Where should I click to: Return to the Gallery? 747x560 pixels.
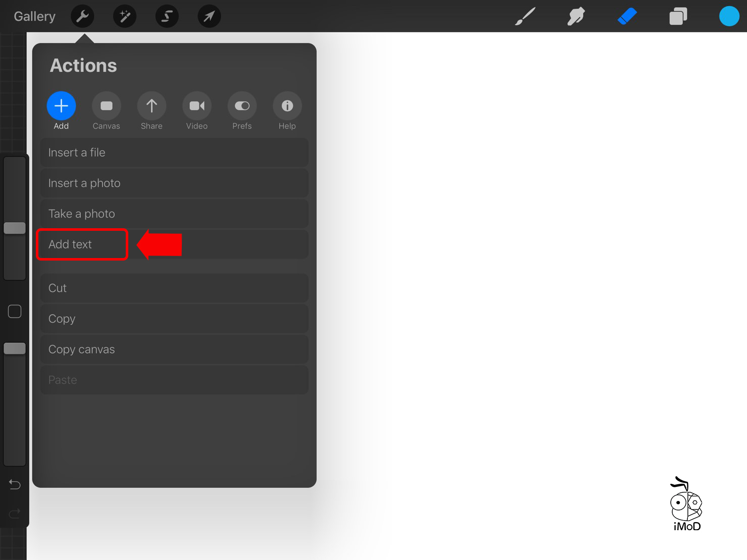point(34,17)
